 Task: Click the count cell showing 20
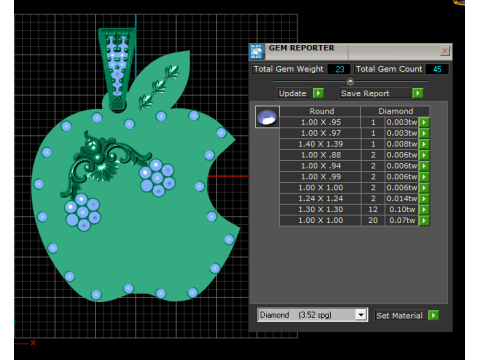(373, 220)
